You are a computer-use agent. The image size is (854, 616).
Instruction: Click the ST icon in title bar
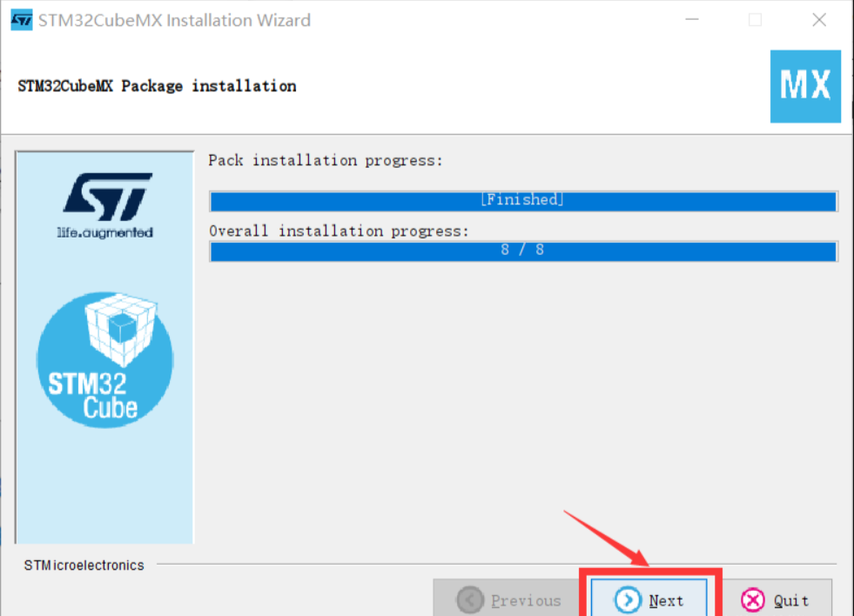click(x=21, y=20)
